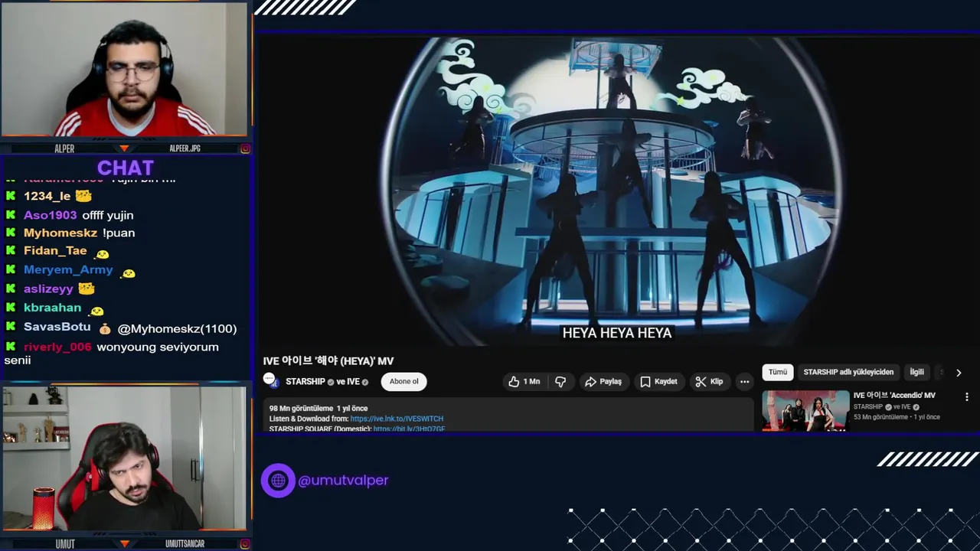Click the yellow blob emote after kbraahan
Viewport: 980px width, 551px height.
(x=96, y=310)
